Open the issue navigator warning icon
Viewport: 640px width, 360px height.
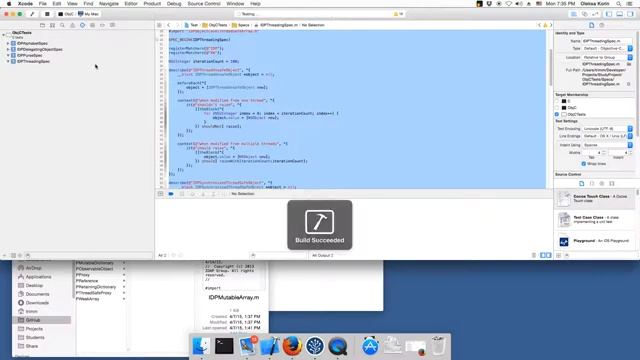tap(72, 25)
